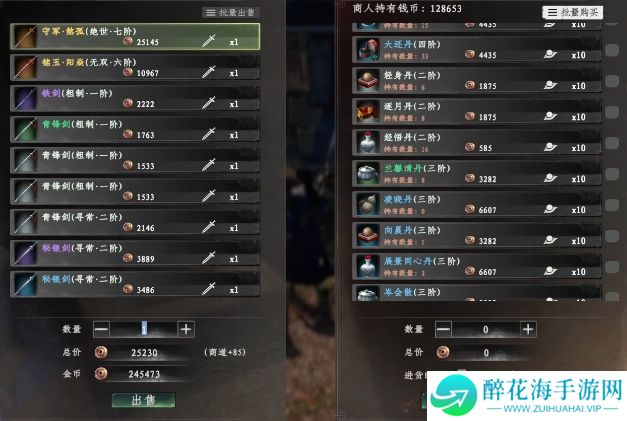Click the 兰馨清丹 (三阶) jar icon
Screen dimensions: 627x421
point(367,173)
